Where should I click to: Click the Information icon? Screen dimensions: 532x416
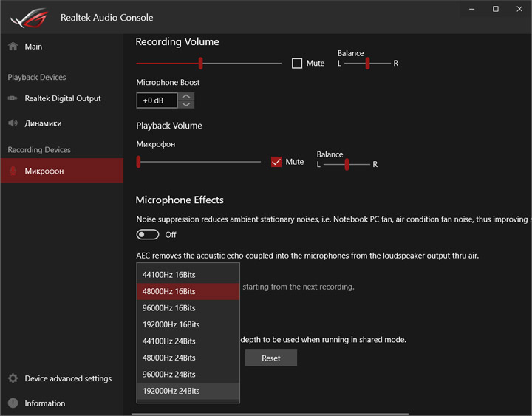[x=13, y=403]
